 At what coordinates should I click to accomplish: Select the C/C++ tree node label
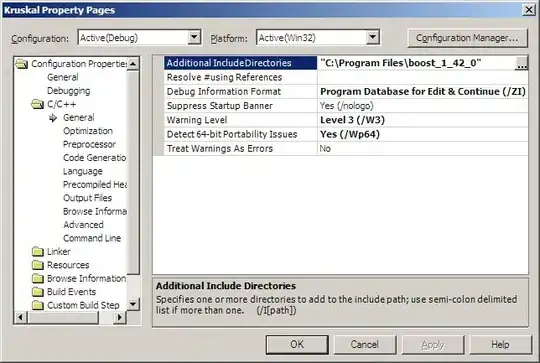pyautogui.click(x=62, y=104)
